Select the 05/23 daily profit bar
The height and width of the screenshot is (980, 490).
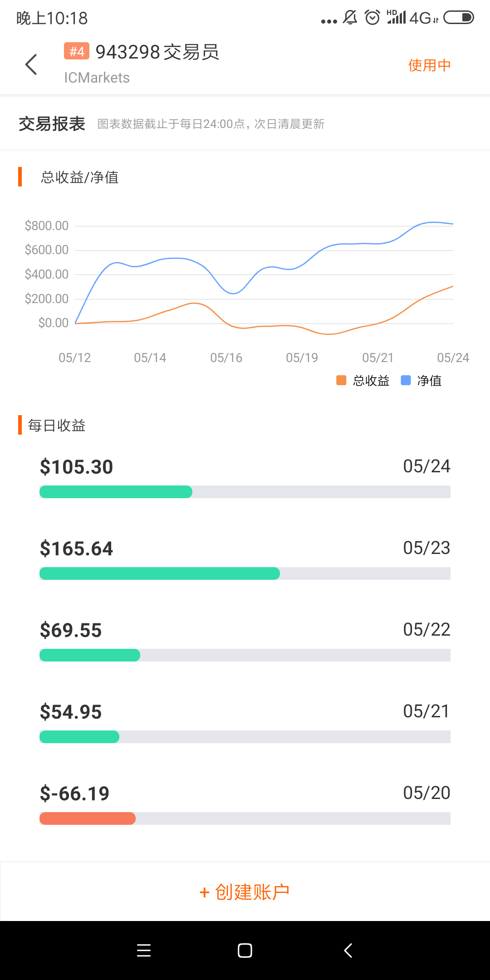[245, 573]
